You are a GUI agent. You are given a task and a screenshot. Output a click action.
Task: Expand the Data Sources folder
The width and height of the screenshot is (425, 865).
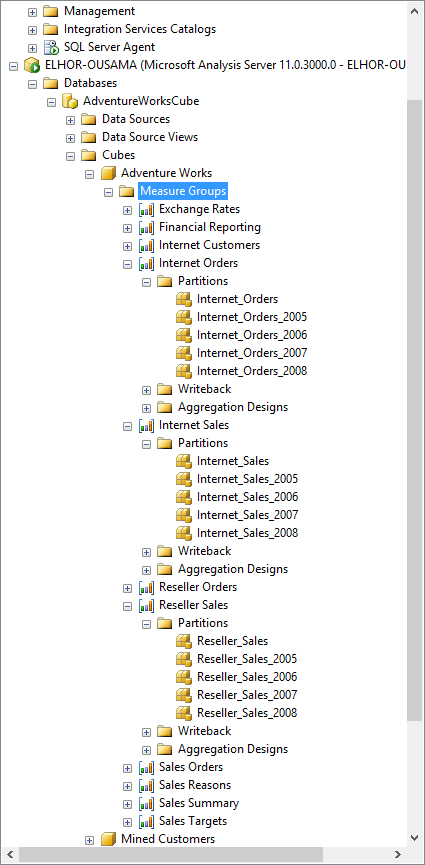[x=70, y=119]
